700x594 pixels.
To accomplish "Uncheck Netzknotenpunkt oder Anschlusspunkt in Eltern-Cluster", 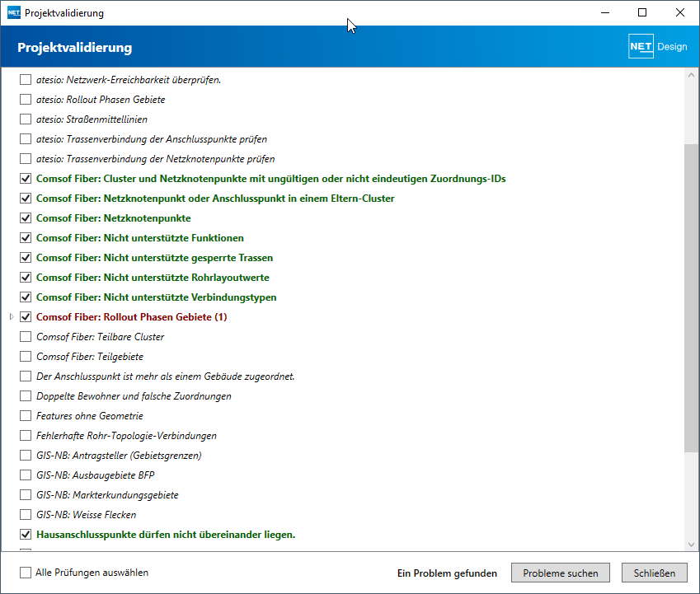I will (x=26, y=199).
